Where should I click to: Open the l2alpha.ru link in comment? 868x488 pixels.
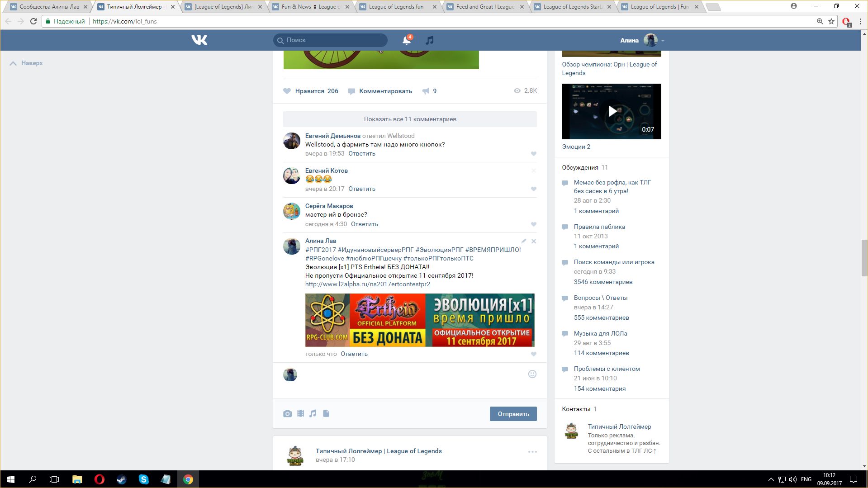[368, 284]
